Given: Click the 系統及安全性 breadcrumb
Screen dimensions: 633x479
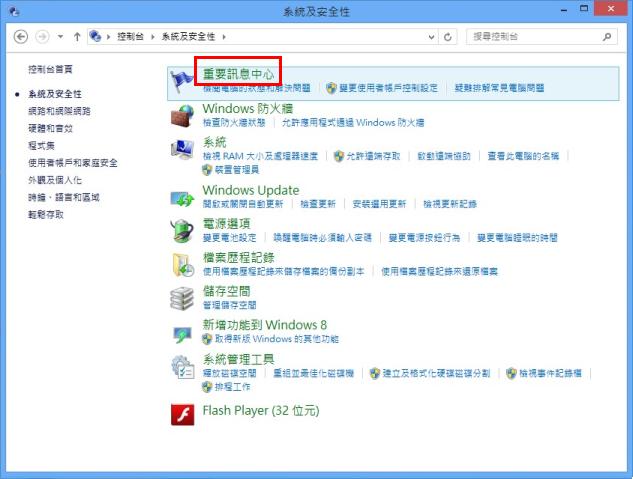Looking at the screenshot, I should tap(188, 37).
